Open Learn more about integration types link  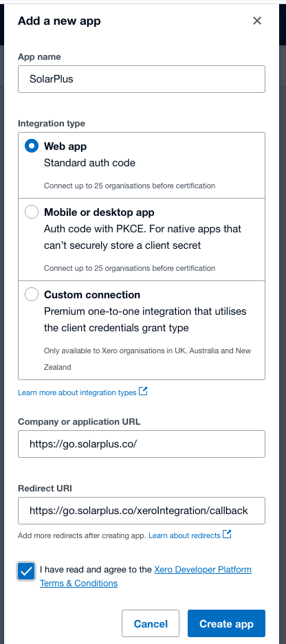point(77,392)
